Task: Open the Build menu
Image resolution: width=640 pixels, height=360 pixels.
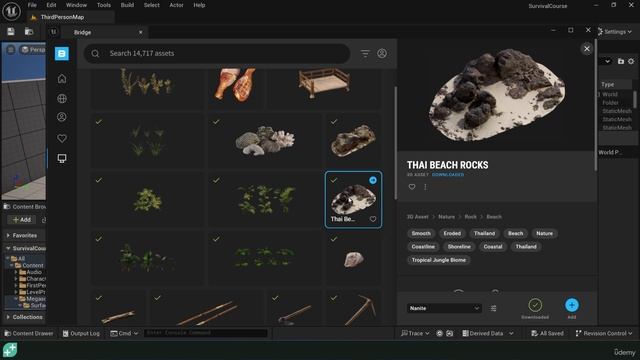Action: tap(127, 5)
